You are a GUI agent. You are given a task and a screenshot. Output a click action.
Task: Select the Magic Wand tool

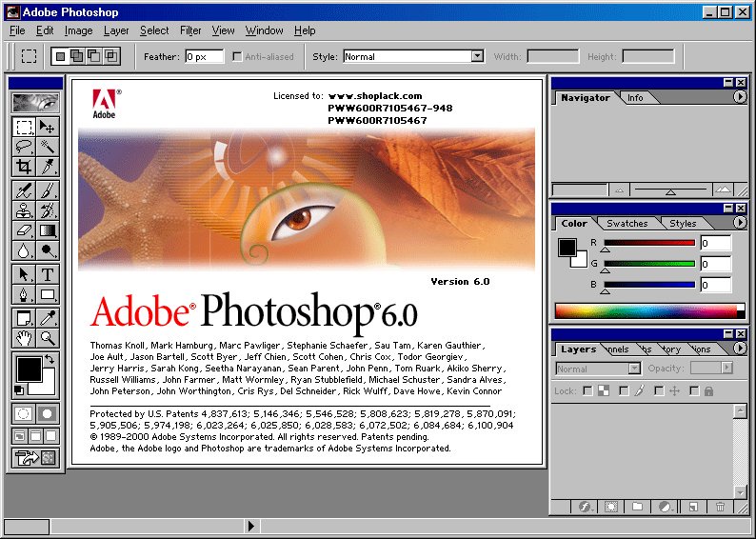tap(48, 146)
